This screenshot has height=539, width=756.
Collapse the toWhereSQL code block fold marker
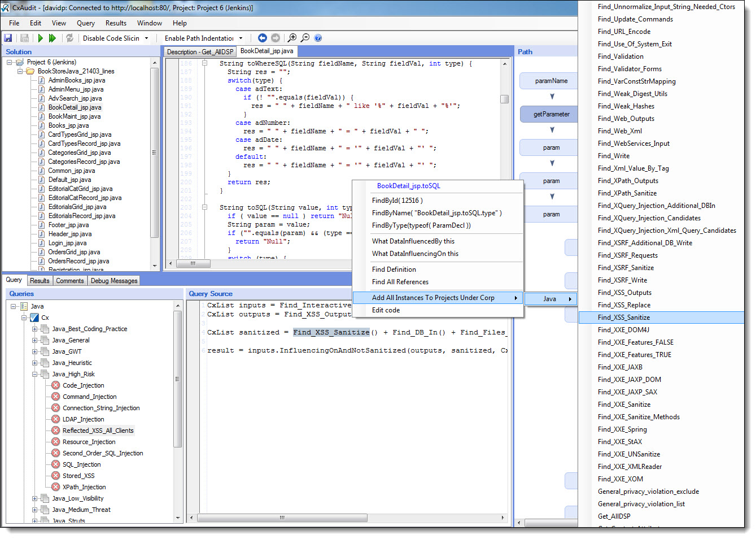pyautogui.click(x=204, y=63)
